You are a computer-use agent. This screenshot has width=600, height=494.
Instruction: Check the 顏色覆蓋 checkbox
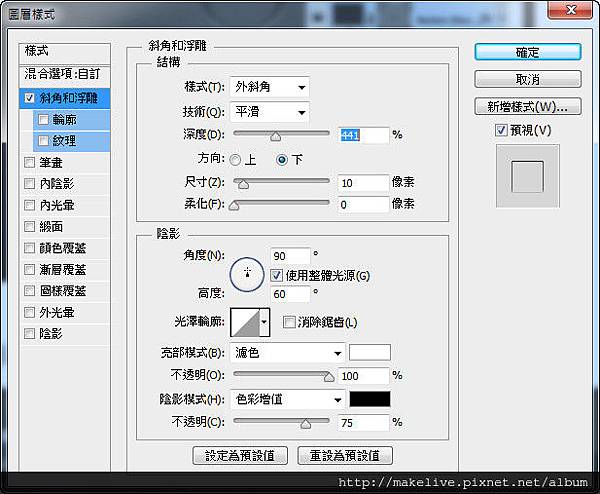coord(29,248)
